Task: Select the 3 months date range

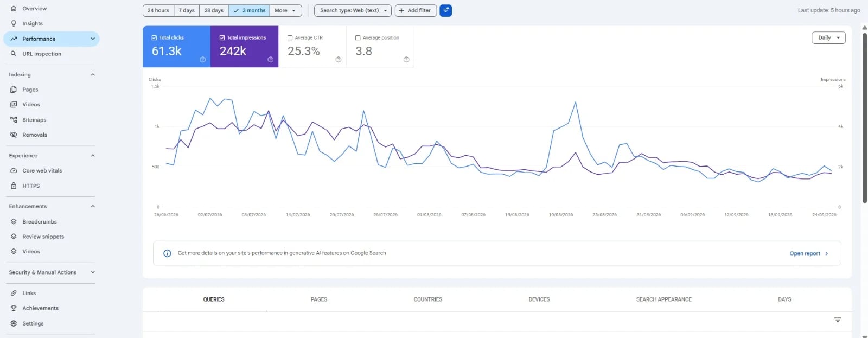Action: click(x=249, y=10)
